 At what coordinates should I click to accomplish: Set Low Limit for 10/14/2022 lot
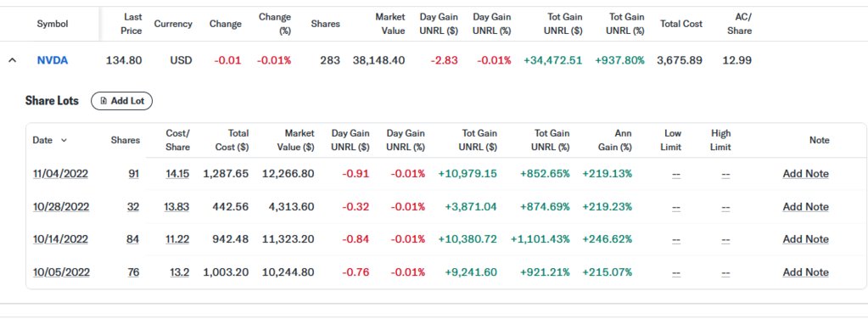coord(676,240)
